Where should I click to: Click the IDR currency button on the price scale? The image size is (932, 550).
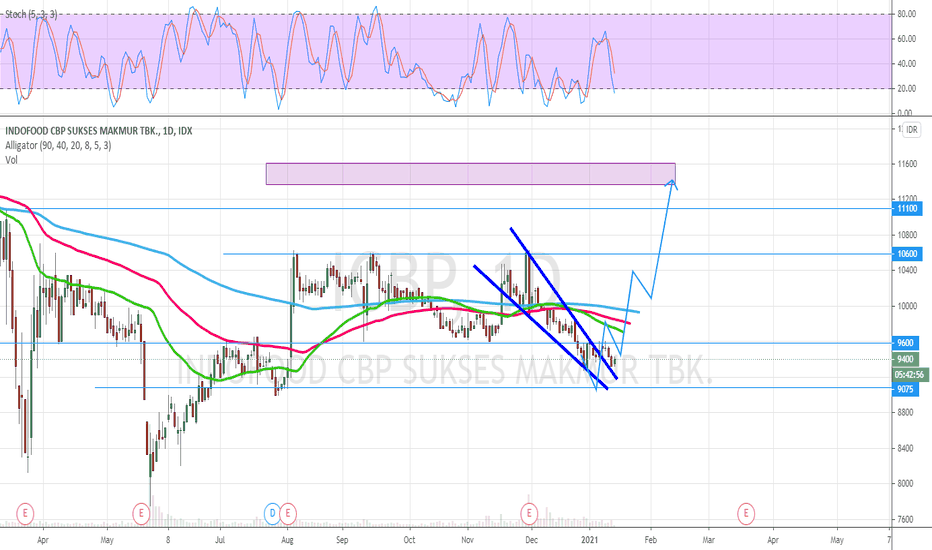point(911,130)
